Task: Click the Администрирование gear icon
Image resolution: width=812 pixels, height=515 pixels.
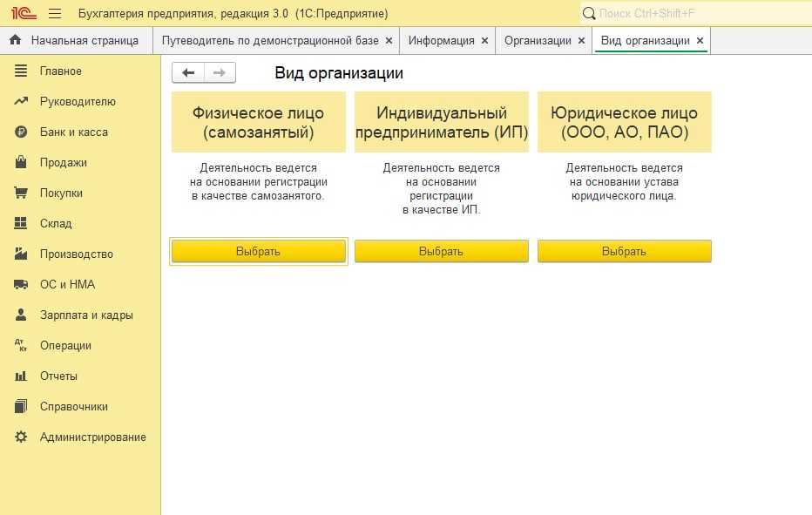Action: (22, 437)
